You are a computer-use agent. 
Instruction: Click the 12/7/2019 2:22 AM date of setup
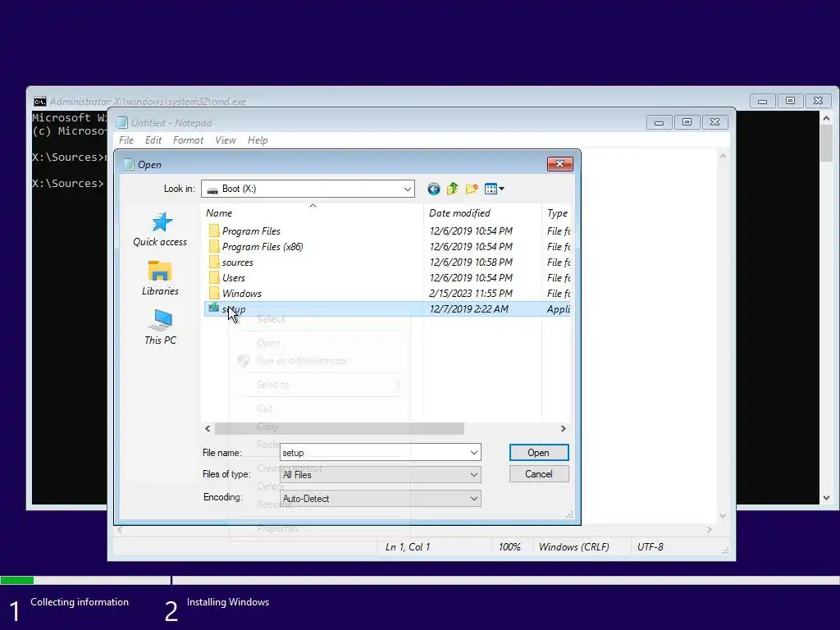468,308
